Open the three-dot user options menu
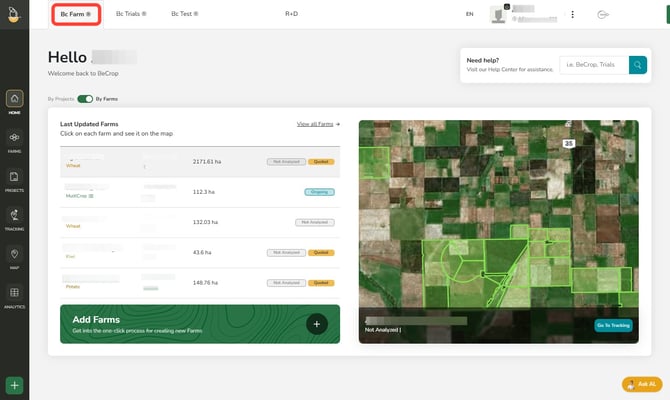 573,15
